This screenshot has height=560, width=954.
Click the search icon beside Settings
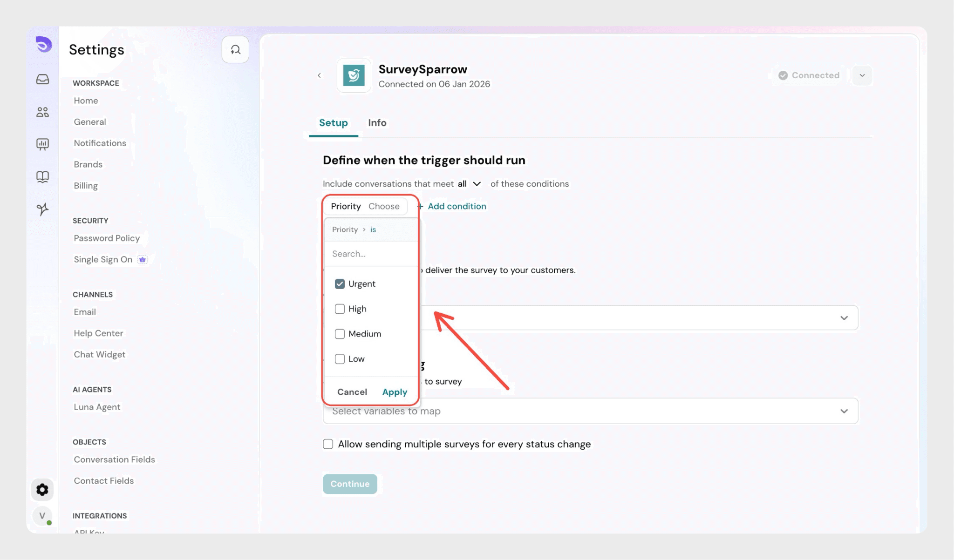(235, 50)
